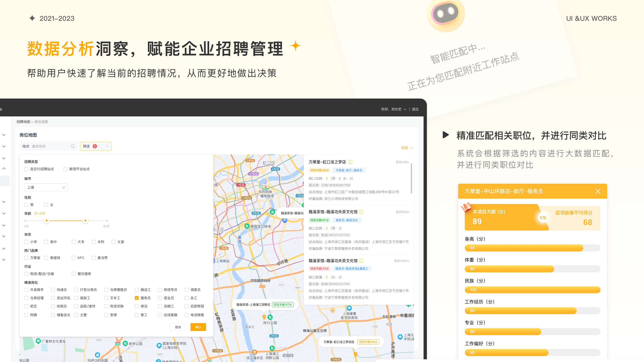Tick the 男 gender checkbox
This screenshot has height=362, width=644.
(26, 205)
